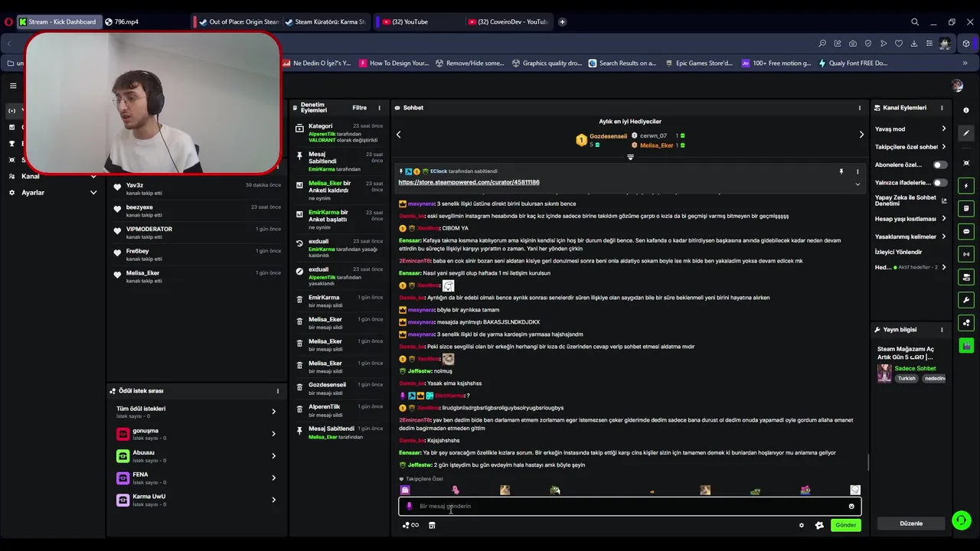
Task: Expand the Ayarlar sidebar menu
Action: click(53, 193)
